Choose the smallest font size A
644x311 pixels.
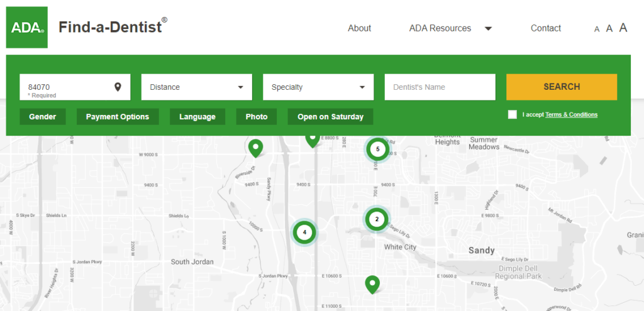tap(597, 29)
